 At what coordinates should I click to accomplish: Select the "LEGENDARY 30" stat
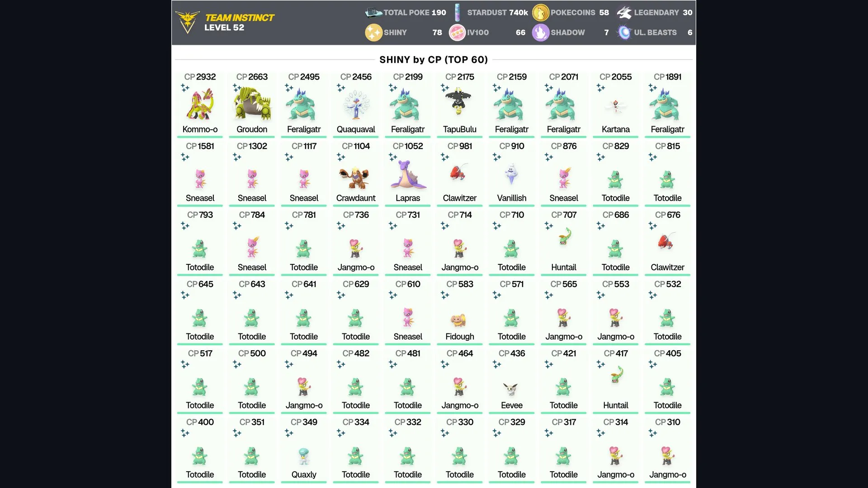point(663,13)
